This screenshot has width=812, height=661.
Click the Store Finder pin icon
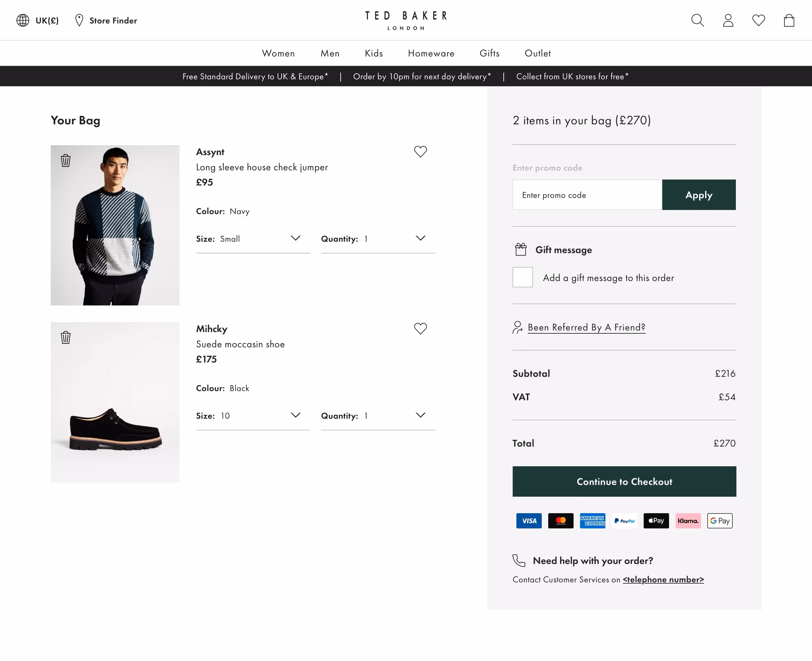click(79, 20)
